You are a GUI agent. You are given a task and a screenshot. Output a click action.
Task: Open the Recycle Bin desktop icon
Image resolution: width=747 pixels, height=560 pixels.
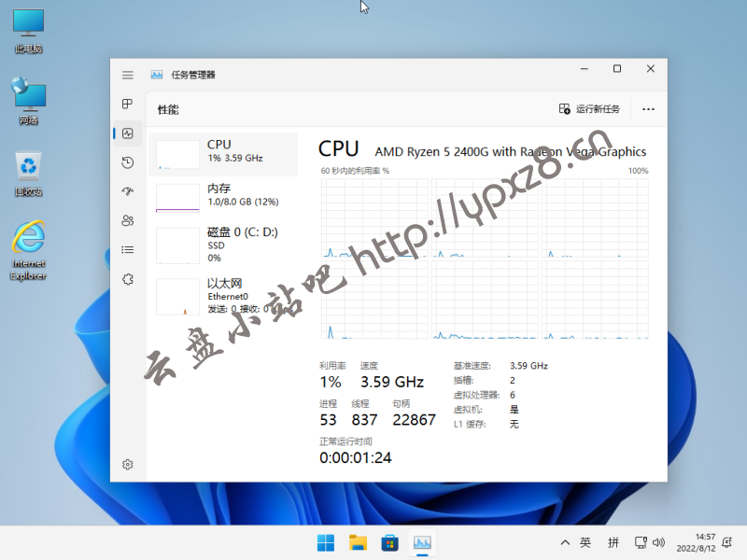[29, 174]
